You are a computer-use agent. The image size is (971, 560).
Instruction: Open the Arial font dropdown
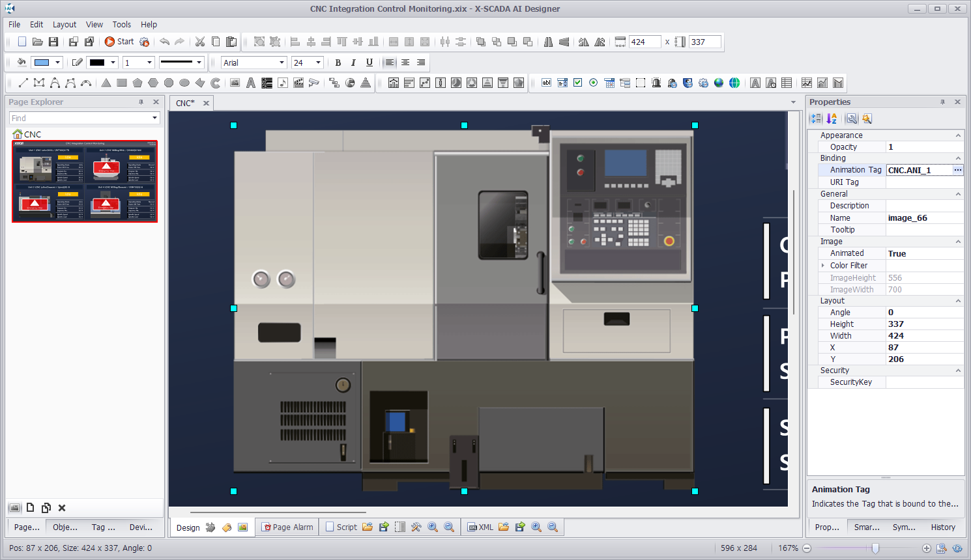click(282, 63)
